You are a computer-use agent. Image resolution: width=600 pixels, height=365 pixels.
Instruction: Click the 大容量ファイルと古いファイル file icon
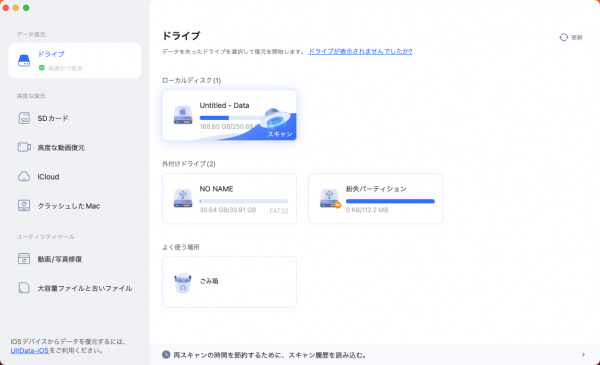click(x=24, y=288)
